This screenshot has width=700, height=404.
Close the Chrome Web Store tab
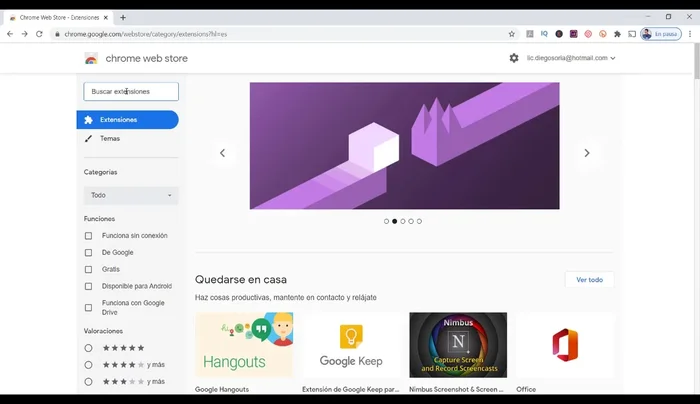tap(106, 17)
